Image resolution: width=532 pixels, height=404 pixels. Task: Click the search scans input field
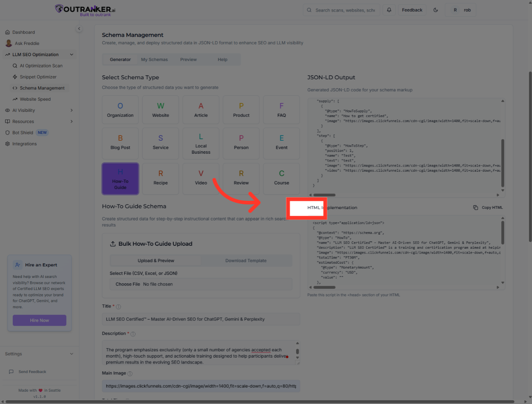pos(341,10)
